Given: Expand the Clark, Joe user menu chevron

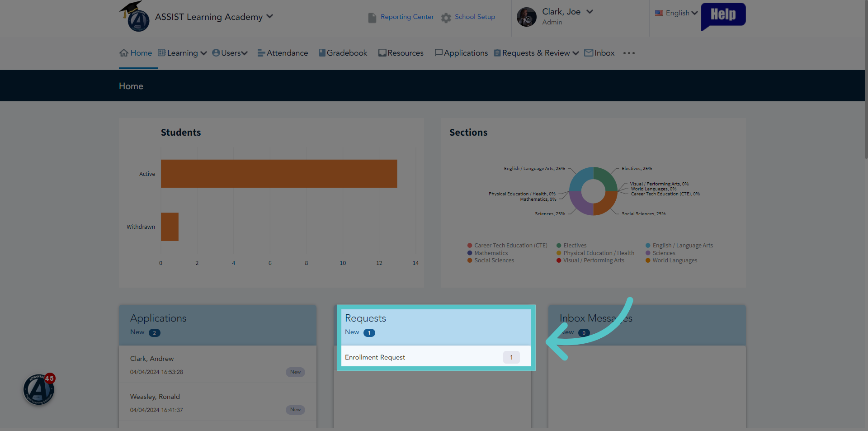Looking at the screenshot, I should pos(590,12).
